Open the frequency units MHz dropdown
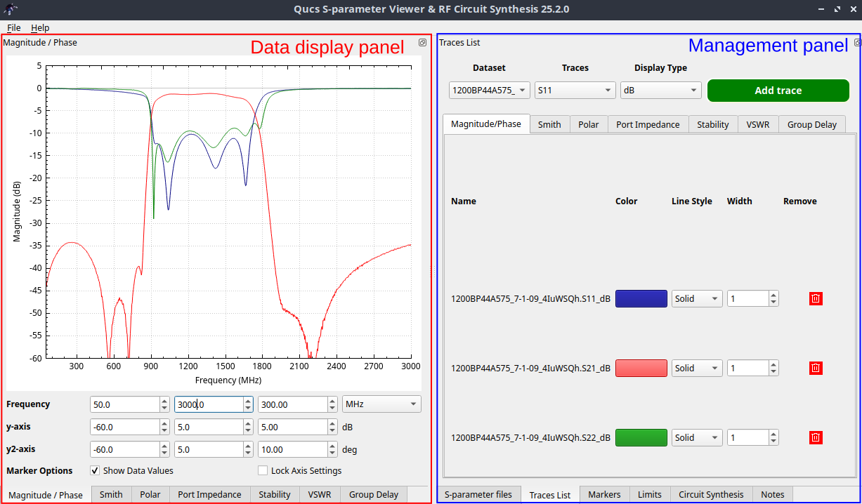 pyautogui.click(x=381, y=404)
